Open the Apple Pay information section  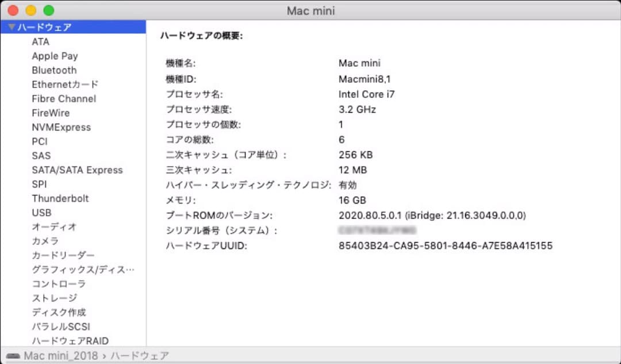(x=55, y=56)
